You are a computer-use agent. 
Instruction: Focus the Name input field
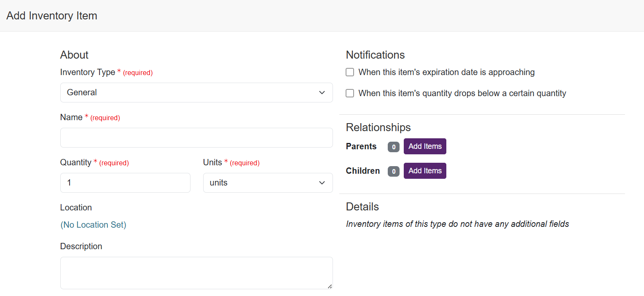pyautogui.click(x=196, y=137)
